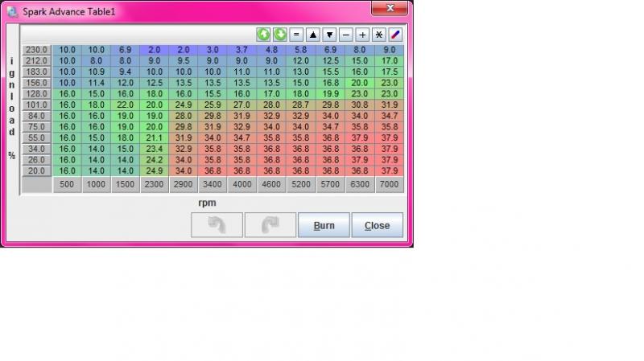Screen dimensions: 644x361
Task: Select the cell with value 23.4
Action: coord(155,149)
